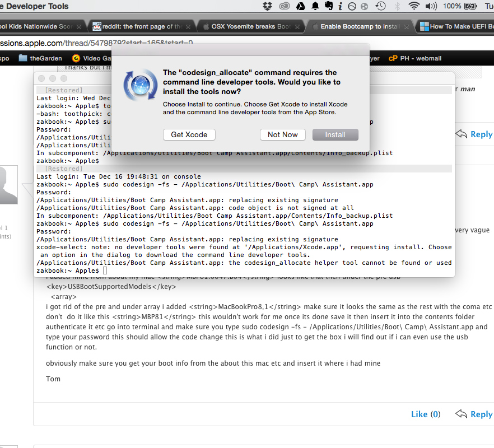Click the Software Update globe icon in dialog
This screenshot has width=494, height=448.
tap(141, 85)
